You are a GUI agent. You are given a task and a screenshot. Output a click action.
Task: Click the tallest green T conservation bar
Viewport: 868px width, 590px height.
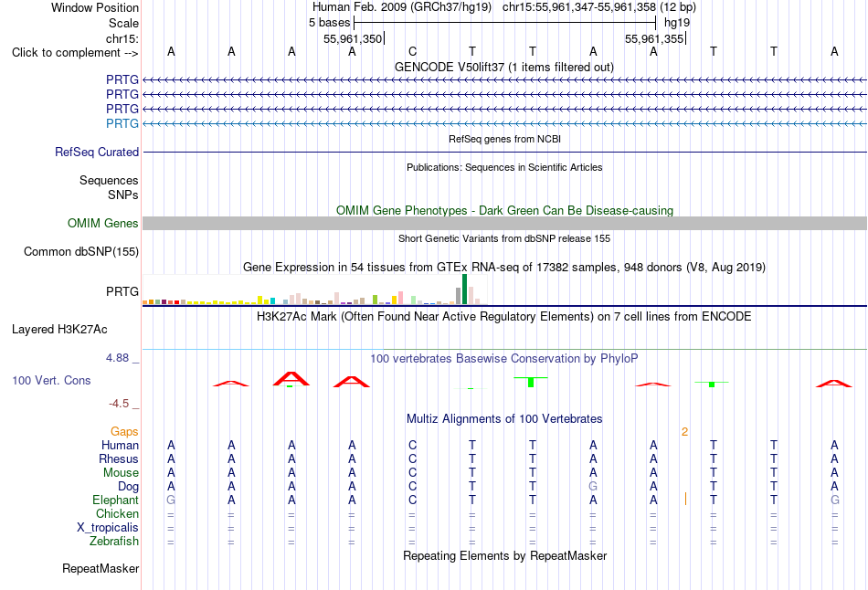pyautogui.click(x=531, y=382)
